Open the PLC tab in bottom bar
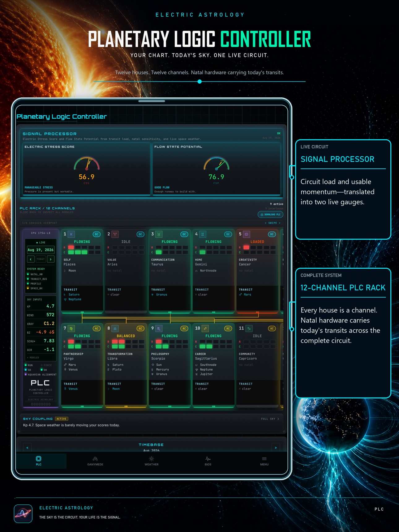The width and height of the screenshot is (399, 532). pos(39,461)
